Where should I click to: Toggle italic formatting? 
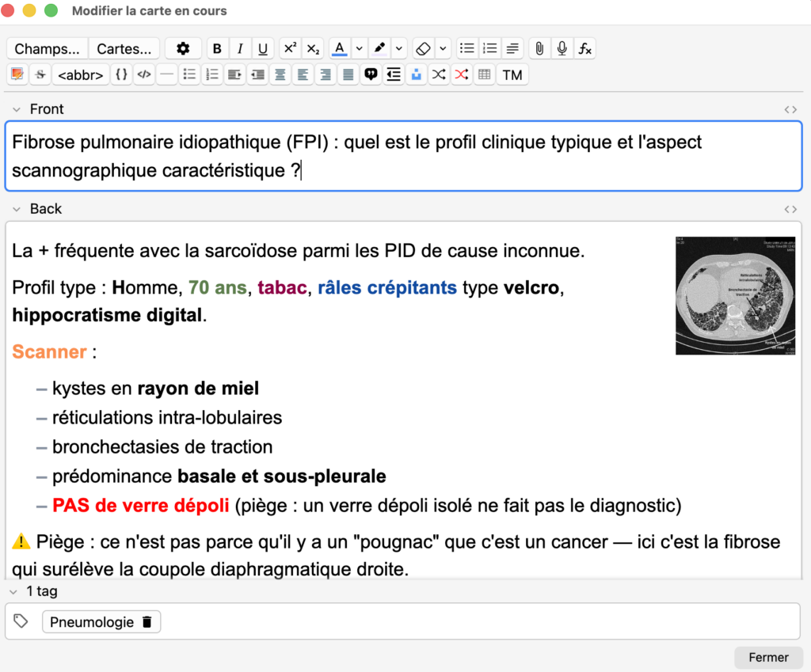click(240, 48)
